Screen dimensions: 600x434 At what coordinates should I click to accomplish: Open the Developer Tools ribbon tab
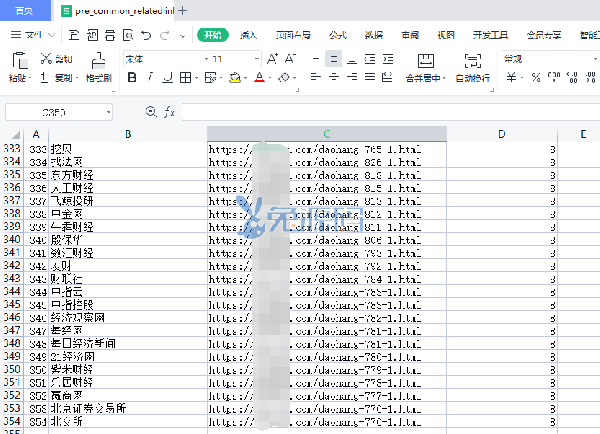pyautogui.click(x=490, y=35)
